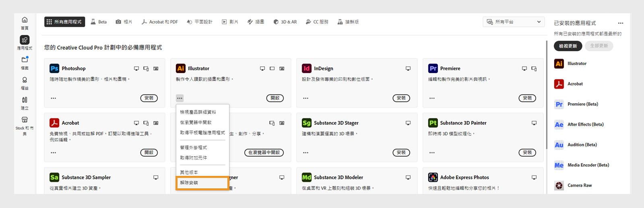
Task: Open the Stock 和市集 storefront icon
Action: (25, 120)
